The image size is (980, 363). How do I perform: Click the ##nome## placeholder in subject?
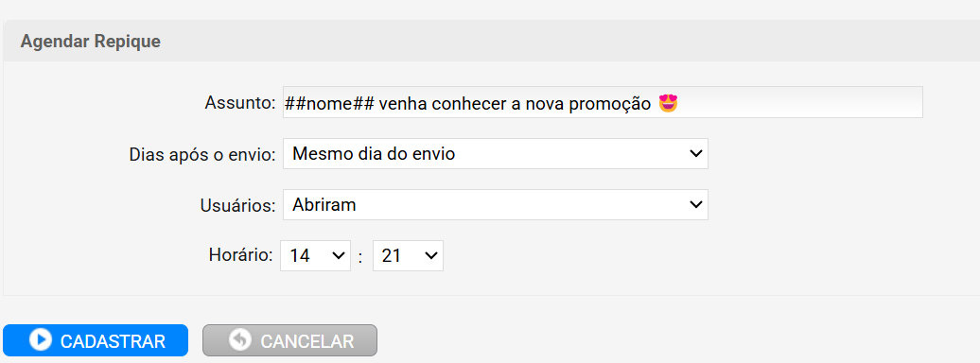(329, 104)
